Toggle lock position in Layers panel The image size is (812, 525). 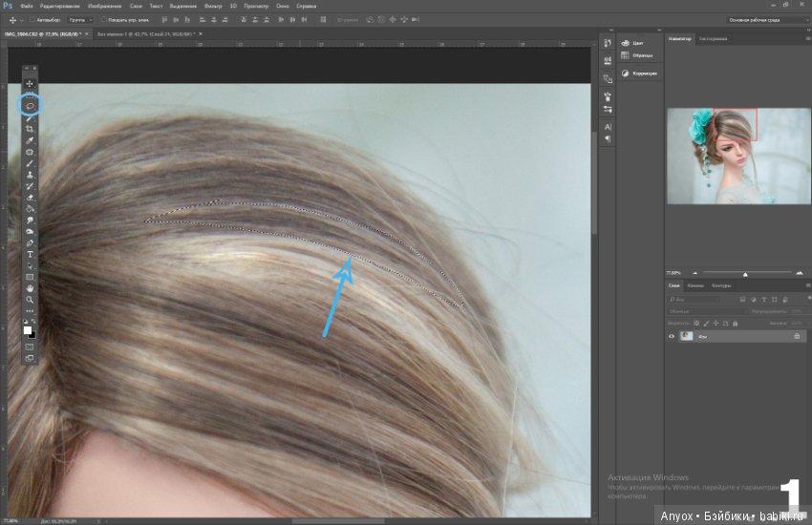click(x=716, y=324)
